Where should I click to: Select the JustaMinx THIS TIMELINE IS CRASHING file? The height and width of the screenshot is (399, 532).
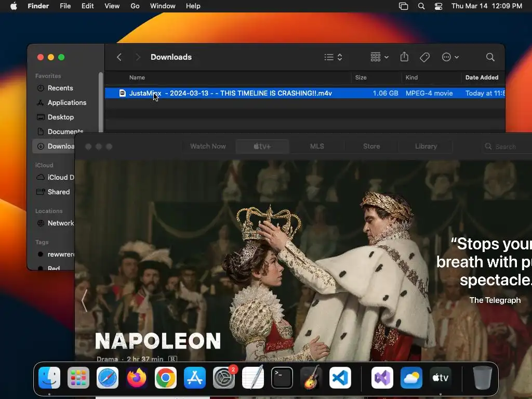point(304,94)
